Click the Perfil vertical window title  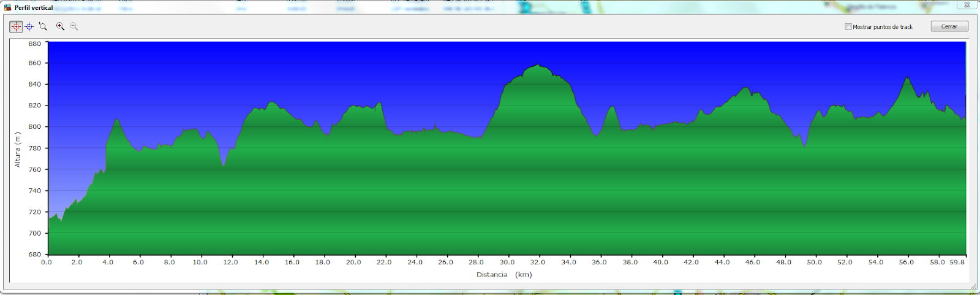click(34, 7)
